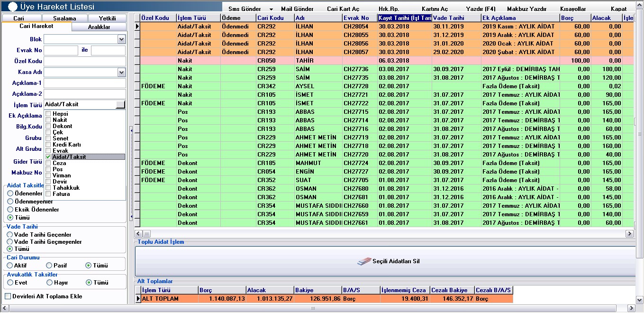Check the Çek option in list
Image resolution: width=644 pixels, height=313 pixels.
coord(48,132)
